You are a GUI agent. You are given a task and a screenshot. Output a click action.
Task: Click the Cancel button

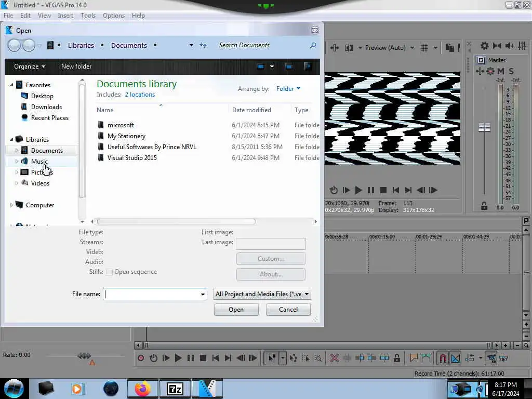288,310
